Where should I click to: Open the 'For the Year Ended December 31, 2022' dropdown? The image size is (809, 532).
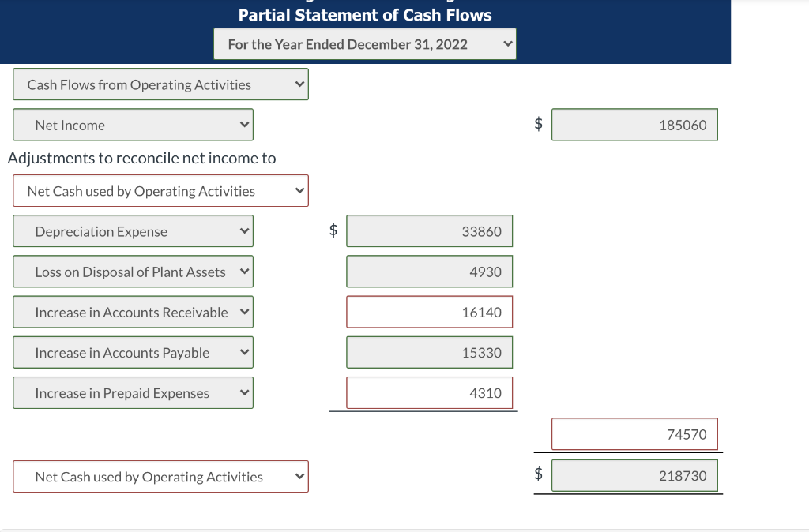click(364, 44)
